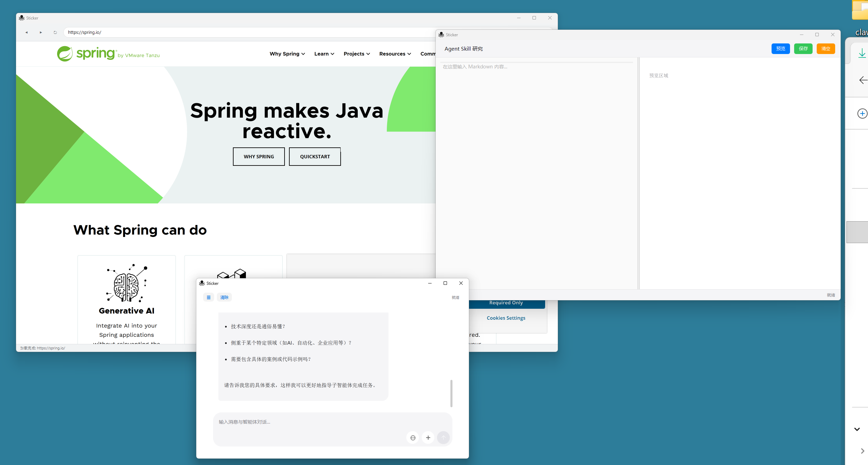Click the QUICKSTART button
The image size is (868, 465).
315,157
